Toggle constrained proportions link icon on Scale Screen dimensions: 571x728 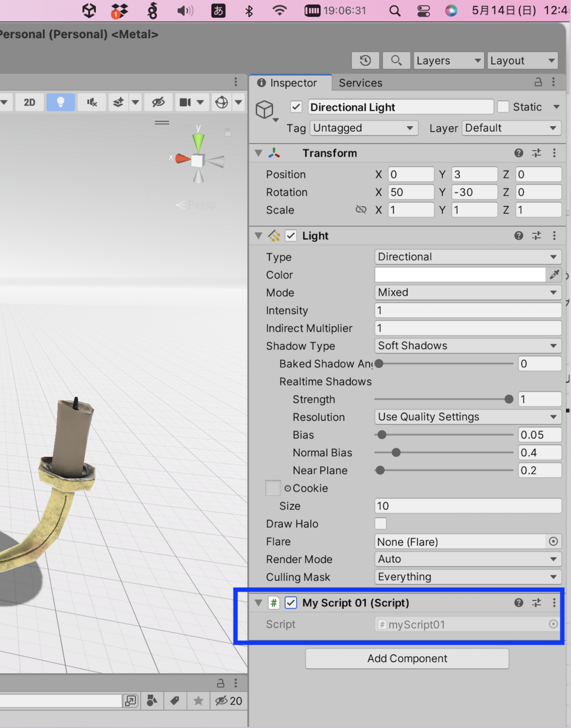pos(361,209)
